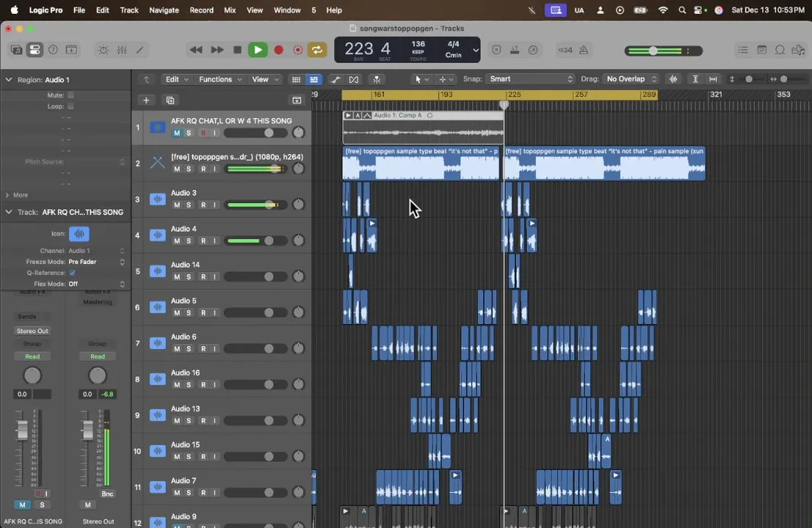Open the Drag No Overlap dropdown
The height and width of the screenshot is (528, 812).
point(631,79)
